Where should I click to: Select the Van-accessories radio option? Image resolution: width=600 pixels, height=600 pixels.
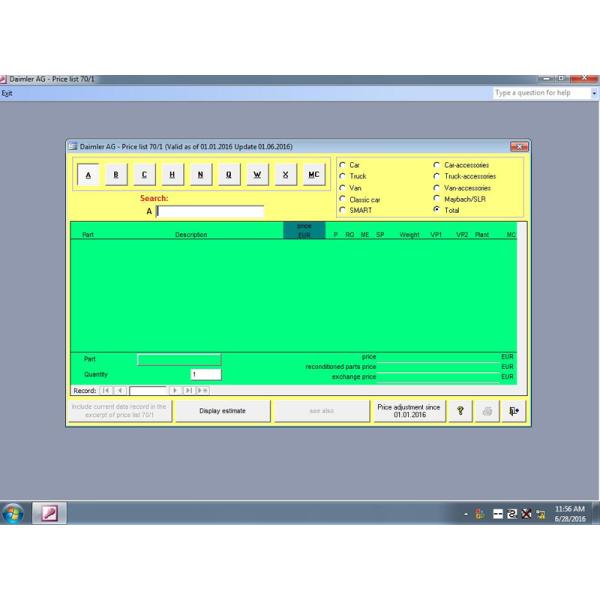[436, 187]
